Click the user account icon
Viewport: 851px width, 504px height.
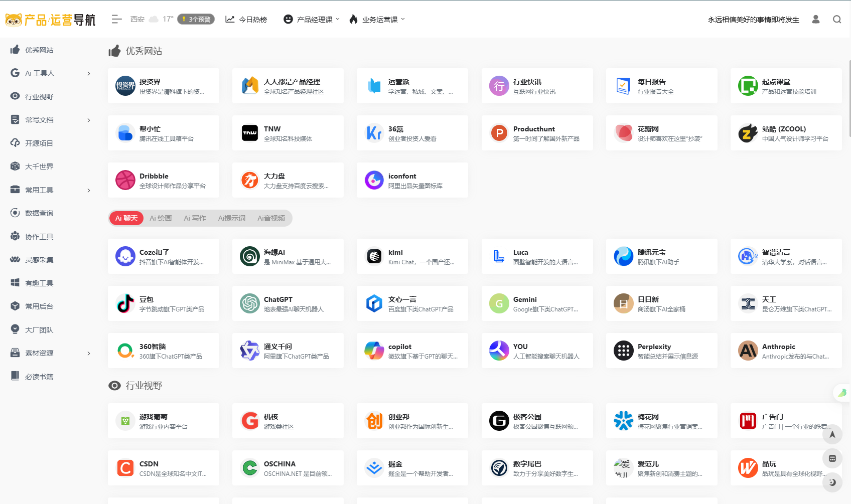[x=815, y=20]
